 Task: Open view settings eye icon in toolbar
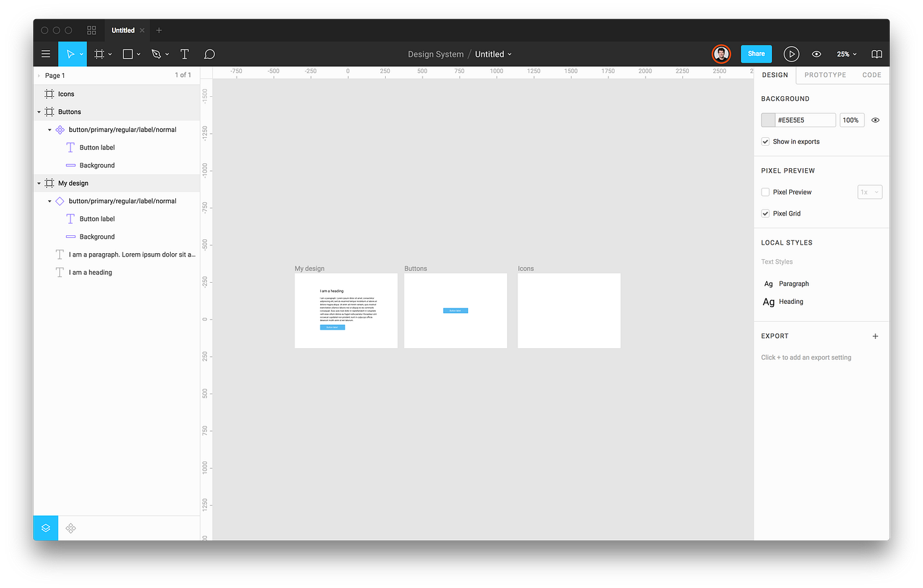[x=816, y=54]
